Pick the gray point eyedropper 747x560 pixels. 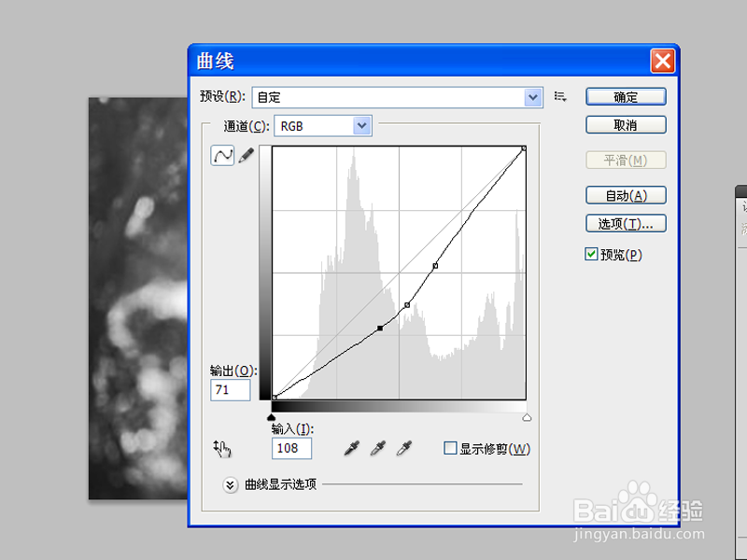tap(378, 448)
